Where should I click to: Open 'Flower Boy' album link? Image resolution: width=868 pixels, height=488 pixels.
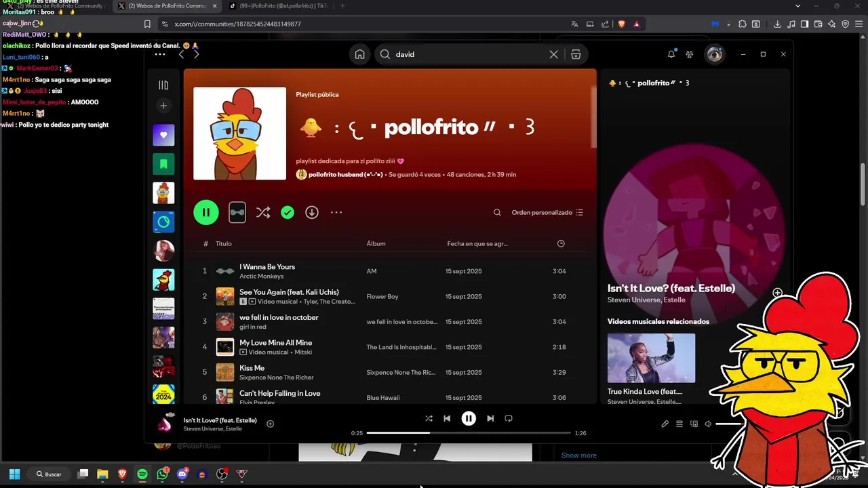tap(382, 296)
